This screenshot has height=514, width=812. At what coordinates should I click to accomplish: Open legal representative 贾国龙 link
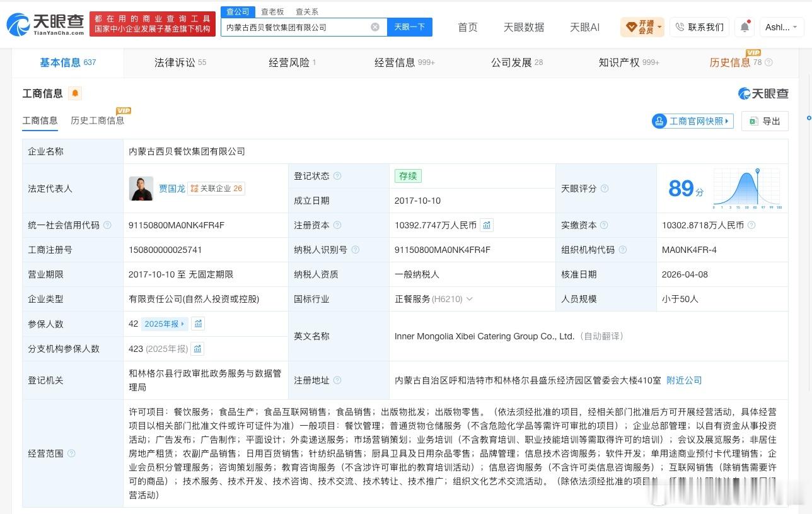[172, 189]
